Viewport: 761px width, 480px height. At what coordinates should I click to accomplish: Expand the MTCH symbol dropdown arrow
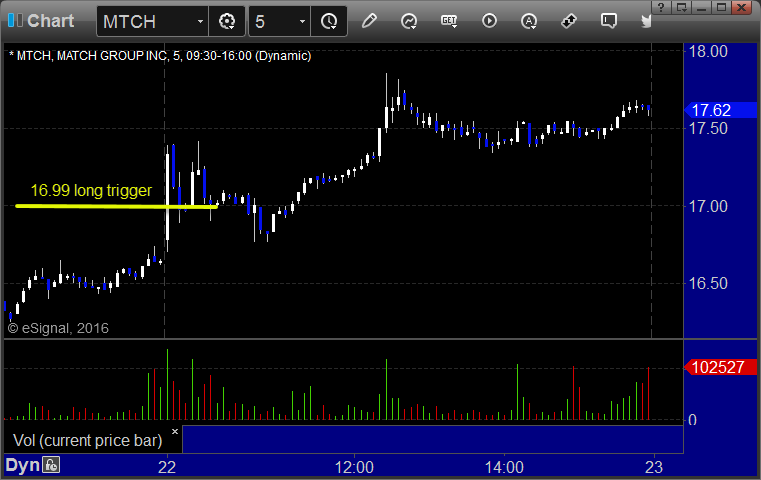click(x=200, y=21)
